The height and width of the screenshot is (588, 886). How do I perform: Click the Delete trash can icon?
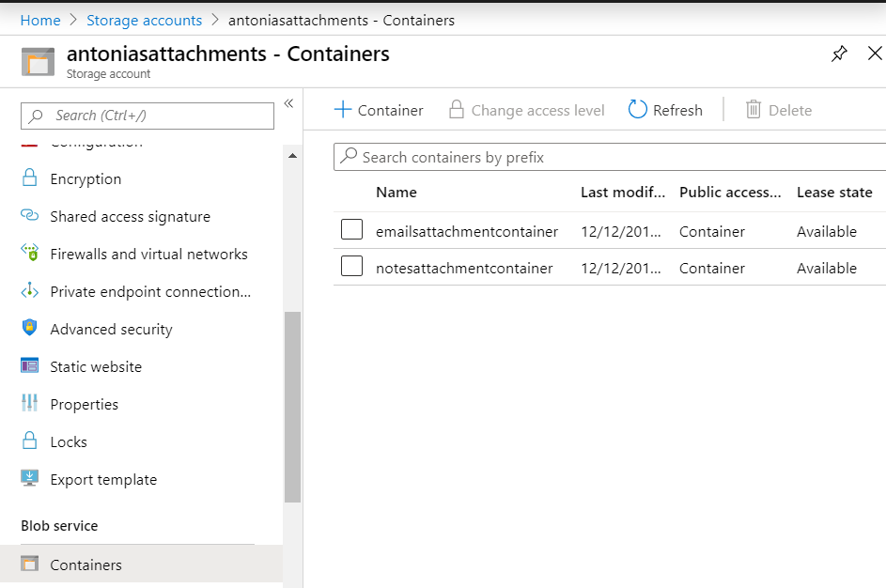coord(754,109)
